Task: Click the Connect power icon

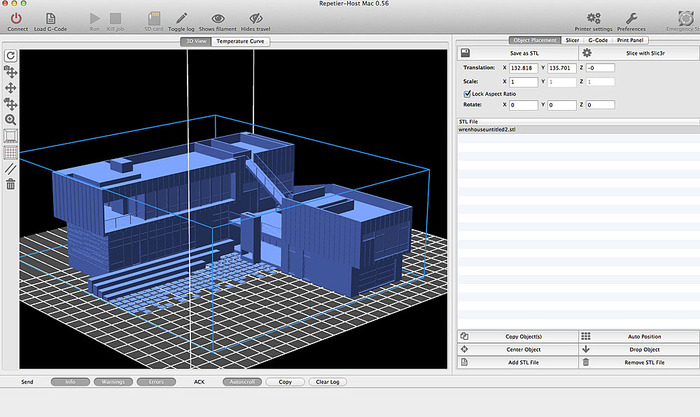Action: point(17,17)
